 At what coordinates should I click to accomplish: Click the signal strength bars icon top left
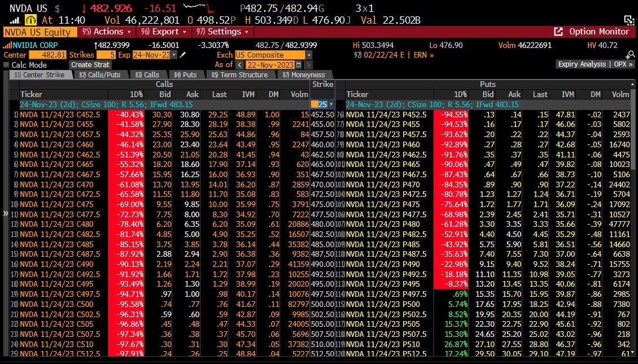pos(15,19)
